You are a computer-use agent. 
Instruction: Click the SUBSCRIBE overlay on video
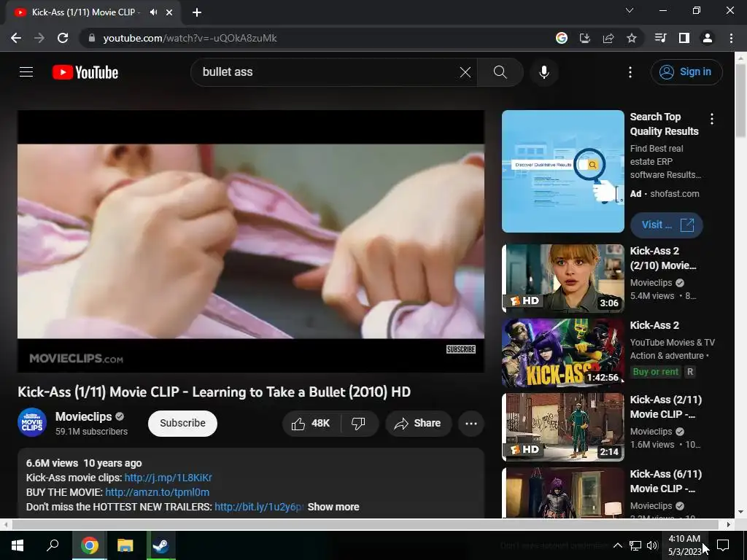pyautogui.click(x=461, y=349)
